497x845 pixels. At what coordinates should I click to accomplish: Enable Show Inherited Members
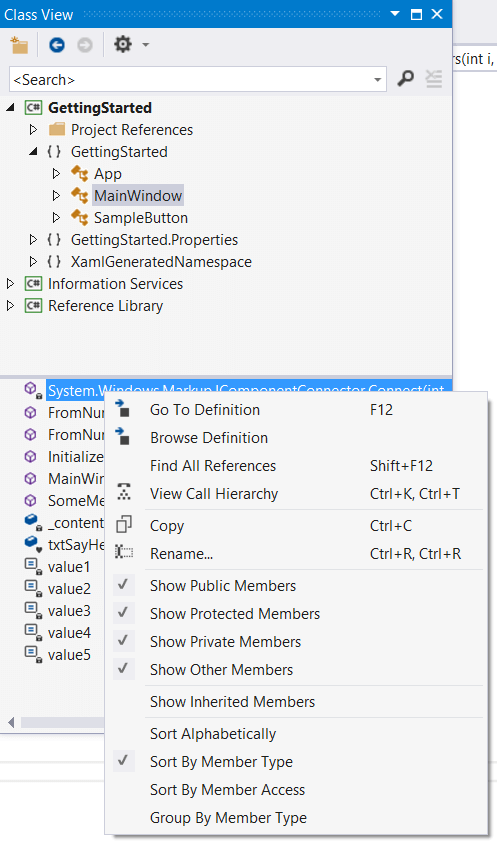click(x=296, y=702)
